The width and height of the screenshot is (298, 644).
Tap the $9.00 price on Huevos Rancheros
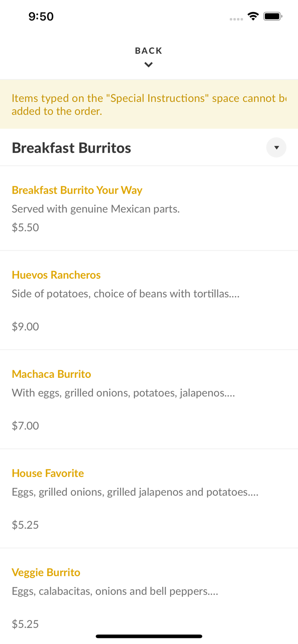pos(25,326)
